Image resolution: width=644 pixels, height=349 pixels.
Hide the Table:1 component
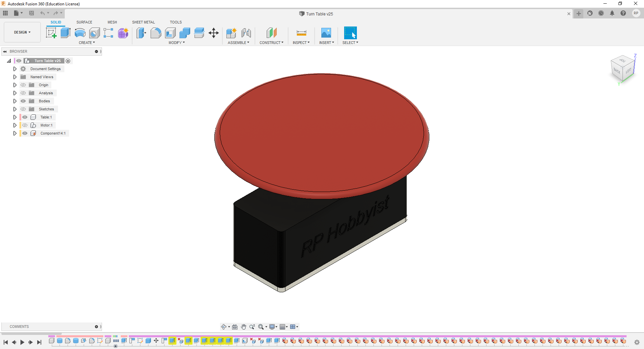(25, 117)
